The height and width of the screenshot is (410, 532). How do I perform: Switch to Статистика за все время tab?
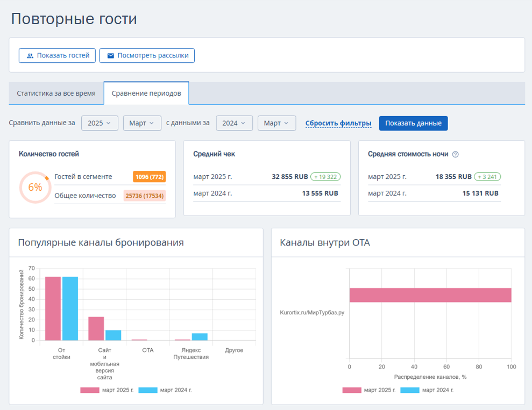(x=56, y=93)
